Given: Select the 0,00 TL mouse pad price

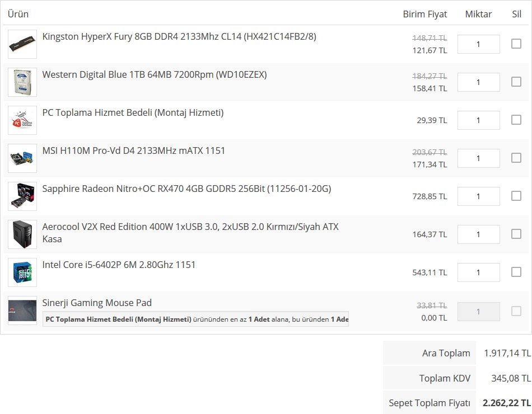Looking at the screenshot, I should click(x=434, y=318).
